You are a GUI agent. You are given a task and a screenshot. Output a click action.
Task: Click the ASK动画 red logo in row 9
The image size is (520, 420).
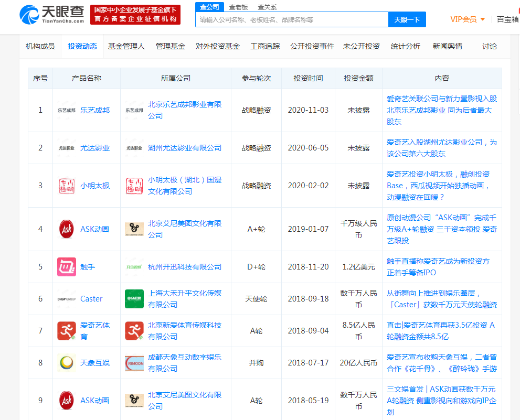[x=66, y=401]
